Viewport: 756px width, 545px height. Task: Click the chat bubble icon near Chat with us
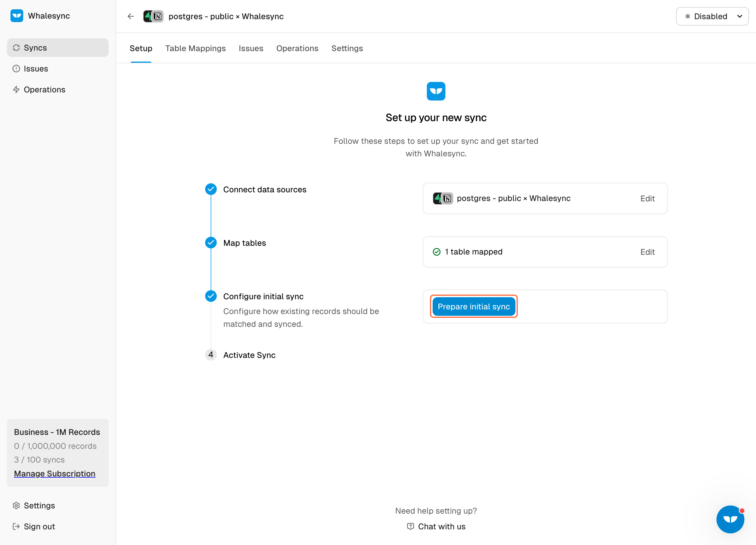click(410, 527)
